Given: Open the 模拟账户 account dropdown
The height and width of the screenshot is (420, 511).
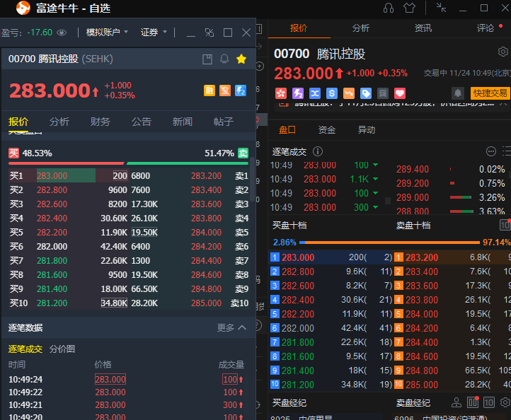Looking at the screenshot, I should click(x=107, y=32).
